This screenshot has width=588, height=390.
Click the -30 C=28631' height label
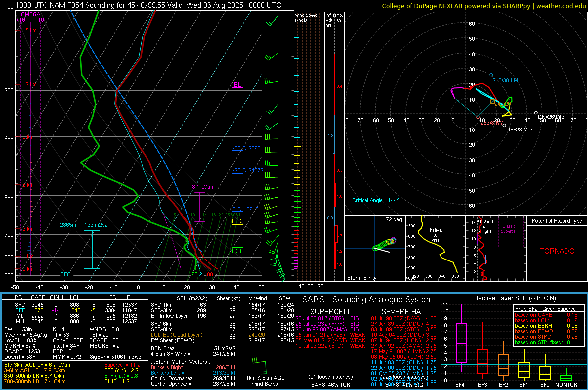click(x=248, y=148)
